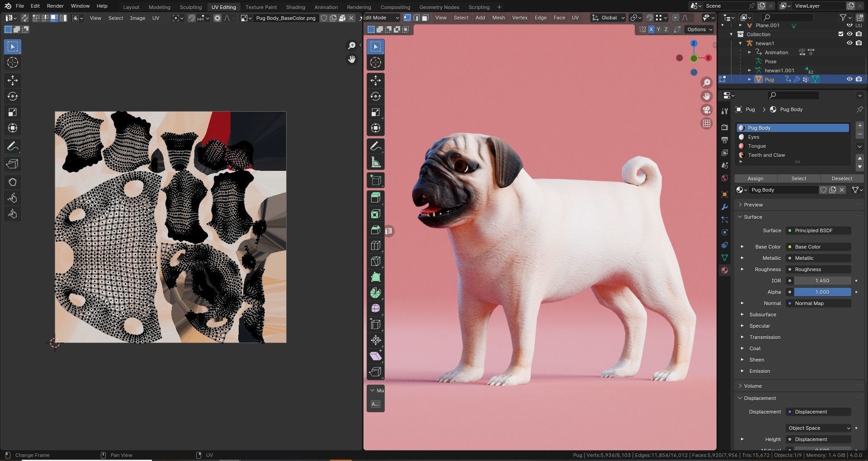Switch to the Shading workspace tab
Image resolution: width=868 pixels, height=461 pixels.
tap(295, 7)
